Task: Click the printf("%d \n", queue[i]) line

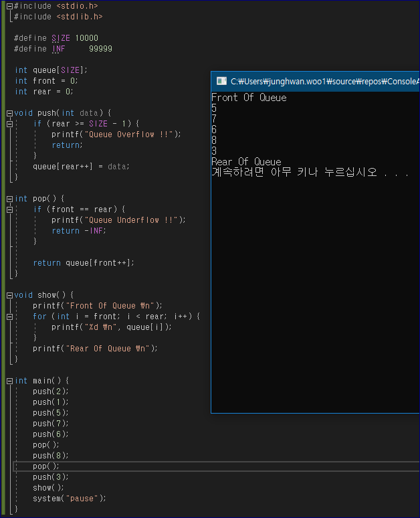Action: (112, 327)
